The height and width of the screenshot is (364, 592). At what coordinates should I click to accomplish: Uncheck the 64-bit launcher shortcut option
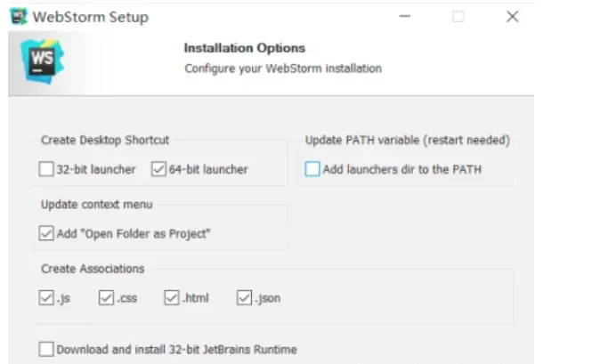pos(159,169)
